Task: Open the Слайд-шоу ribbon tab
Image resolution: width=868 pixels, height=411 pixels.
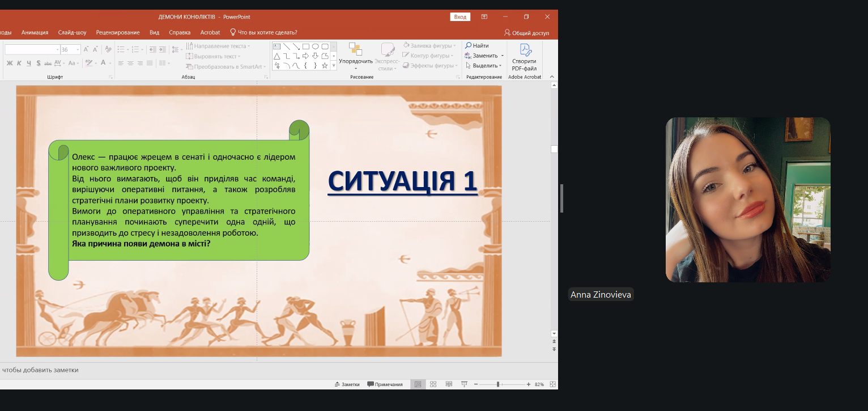Action: [x=72, y=32]
